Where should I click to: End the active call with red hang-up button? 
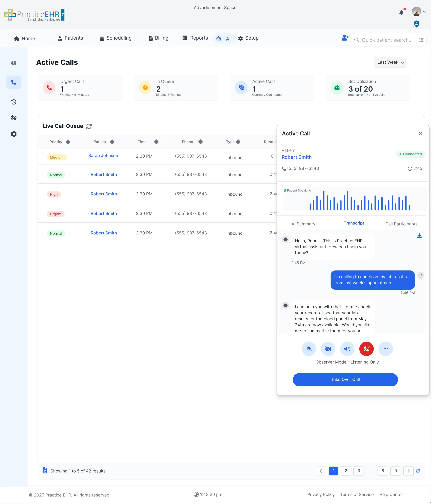(x=366, y=349)
